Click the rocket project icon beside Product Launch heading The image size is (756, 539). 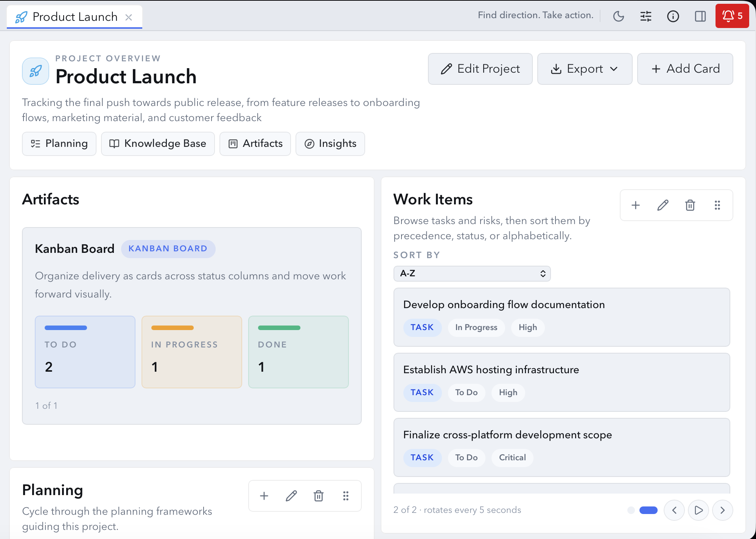[36, 71]
